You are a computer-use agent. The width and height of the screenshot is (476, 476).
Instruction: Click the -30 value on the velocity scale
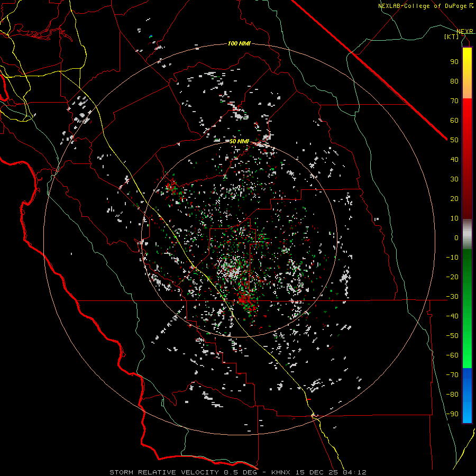tap(452, 297)
